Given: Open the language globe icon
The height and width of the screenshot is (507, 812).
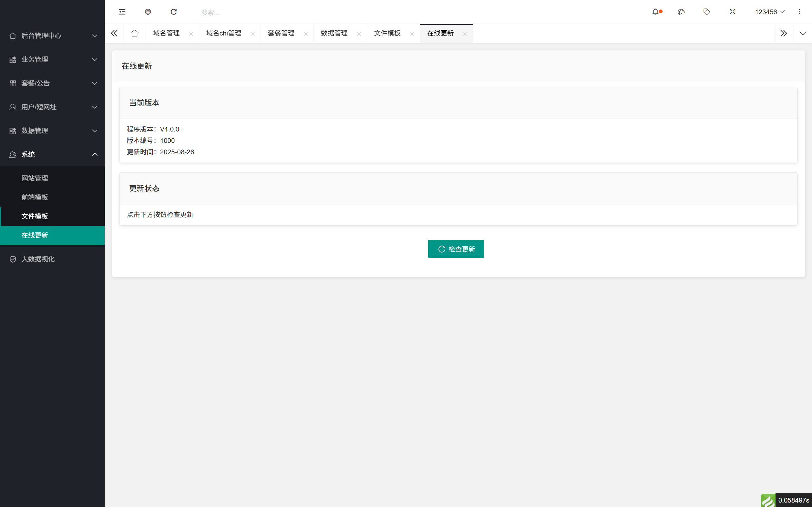Looking at the screenshot, I should click(x=147, y=12).
